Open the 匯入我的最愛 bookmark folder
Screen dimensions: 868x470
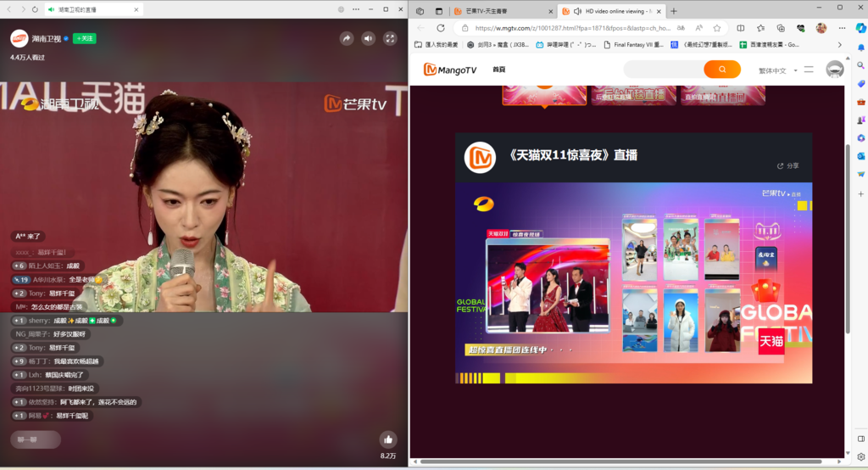tap(437, 44)
